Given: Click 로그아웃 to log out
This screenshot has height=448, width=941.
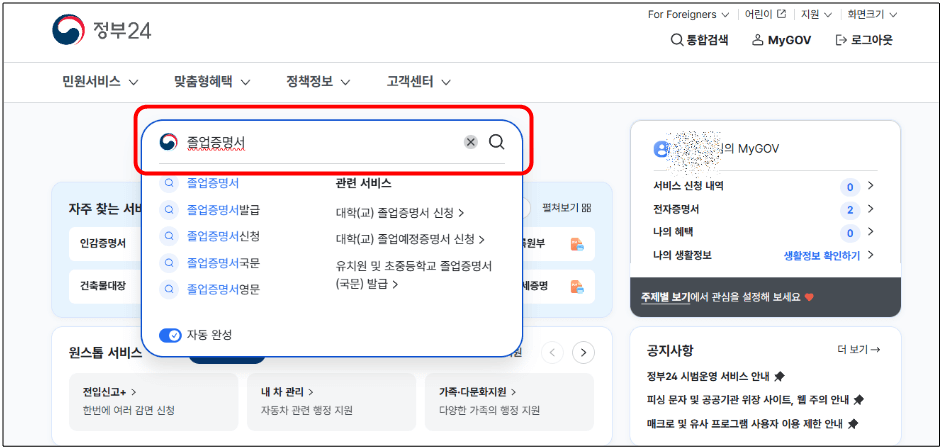Looking at the screenshot, I should pyautogui.click(x=864, y=40).
